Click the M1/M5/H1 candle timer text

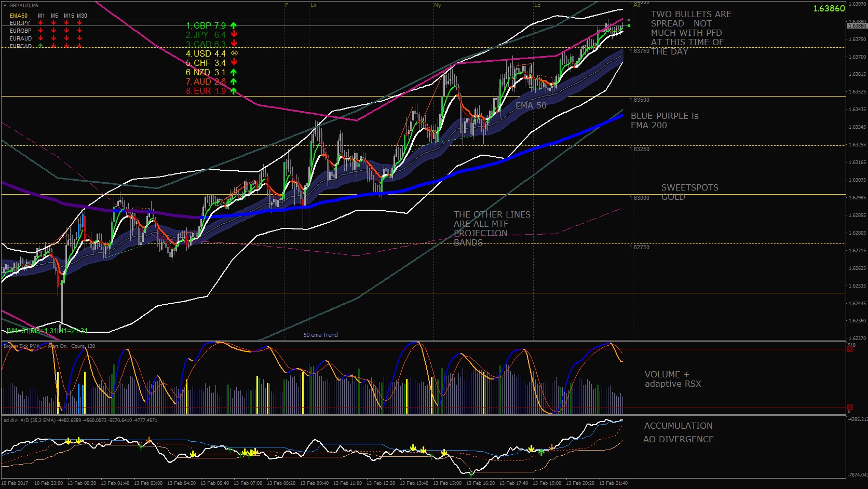click(x=47, y=331)
